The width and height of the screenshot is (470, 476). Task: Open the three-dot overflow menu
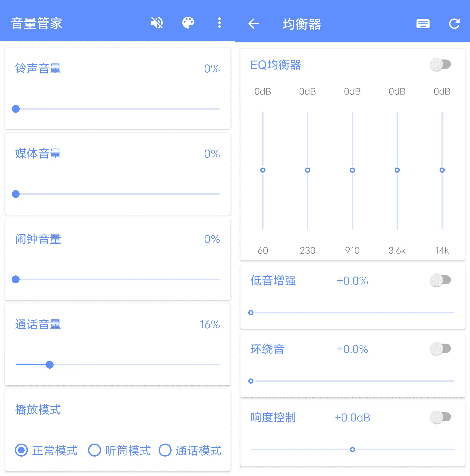(x=219, y=23)
